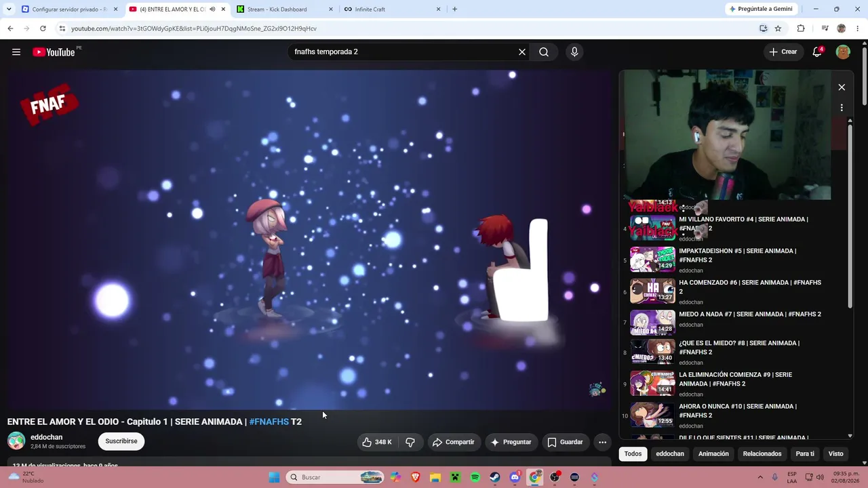Switch to the Configurar servidor privado tab
Screen dimensions: 868x488
click(70, 9)
